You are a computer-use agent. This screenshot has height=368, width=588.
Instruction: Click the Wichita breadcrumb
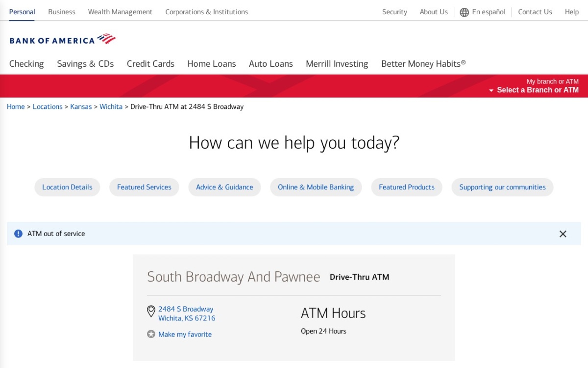click(x=111, y=106)
